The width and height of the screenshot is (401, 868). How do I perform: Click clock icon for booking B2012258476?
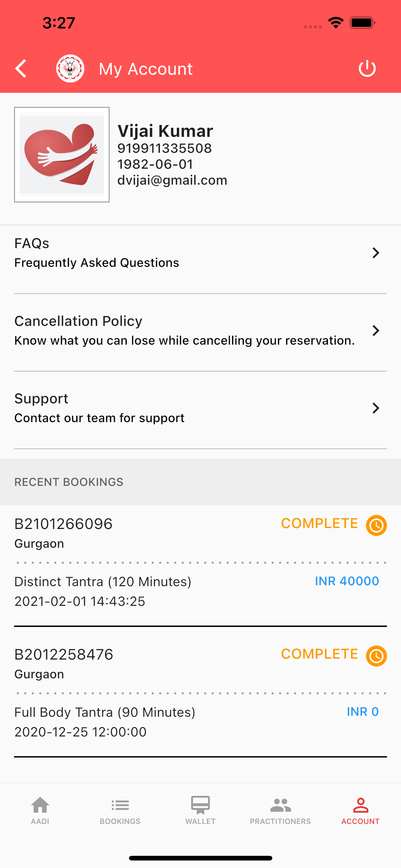376,656
